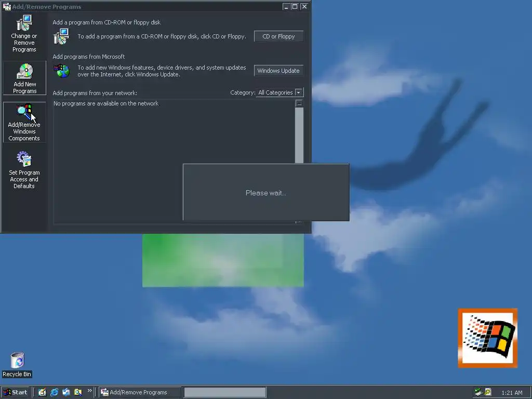Viewport: 532px width, 399px height.
Task: Click the 'Add programs from your network:' label
Action: 95,93
